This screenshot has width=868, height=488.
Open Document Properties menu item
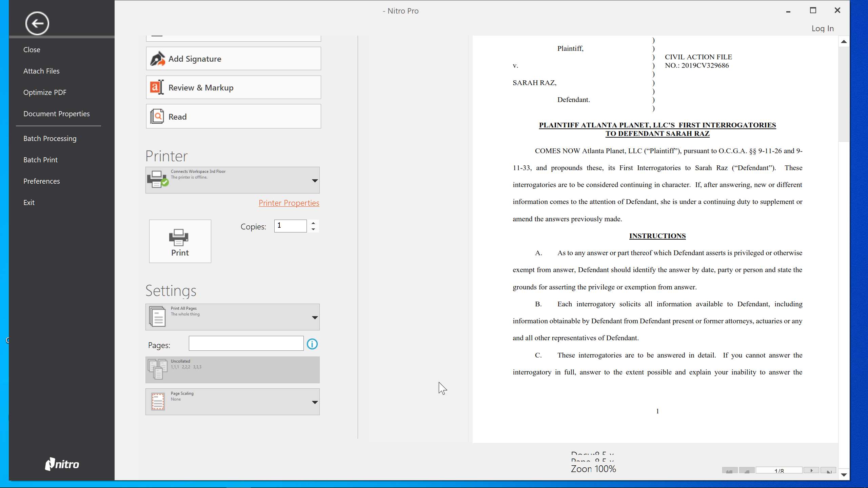coord(56,114)
